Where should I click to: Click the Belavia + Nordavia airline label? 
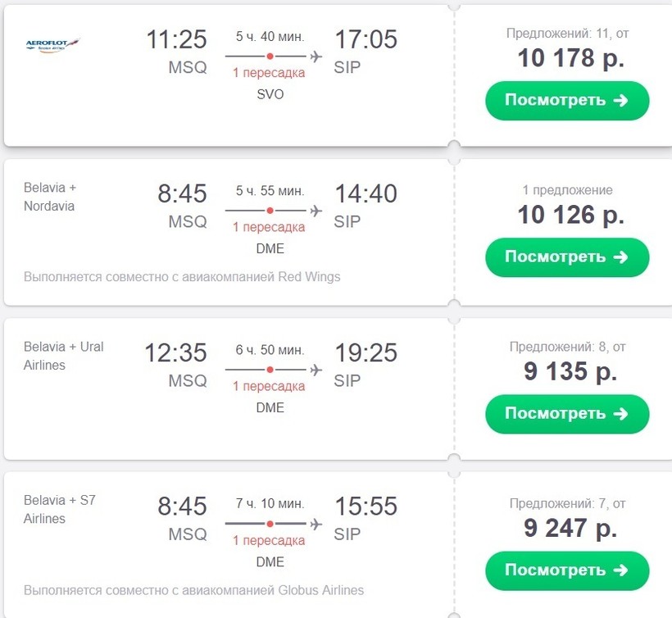49,197
